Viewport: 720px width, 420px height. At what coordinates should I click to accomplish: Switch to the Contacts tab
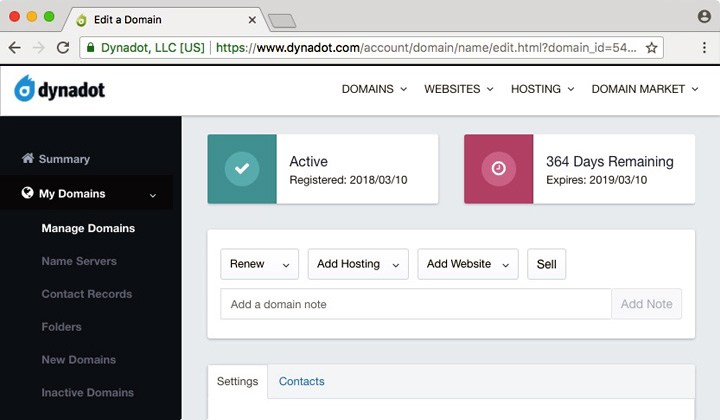coord(302,381)
